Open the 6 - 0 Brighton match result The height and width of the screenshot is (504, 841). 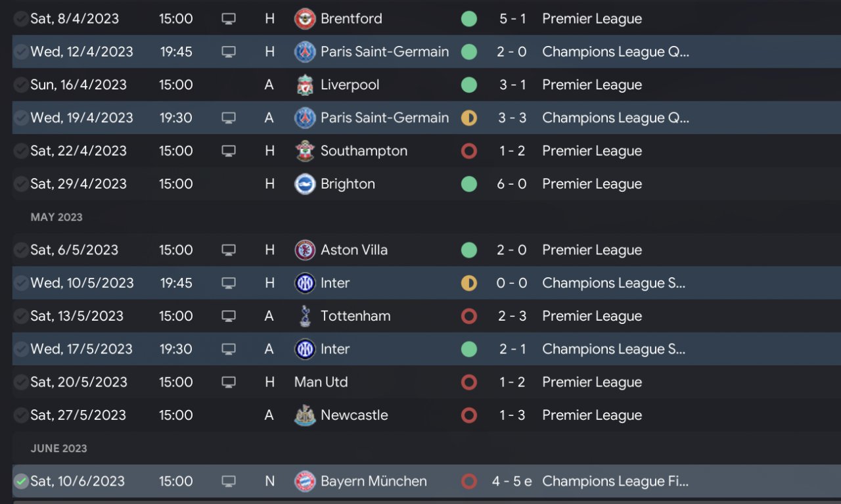coord(511,184)
